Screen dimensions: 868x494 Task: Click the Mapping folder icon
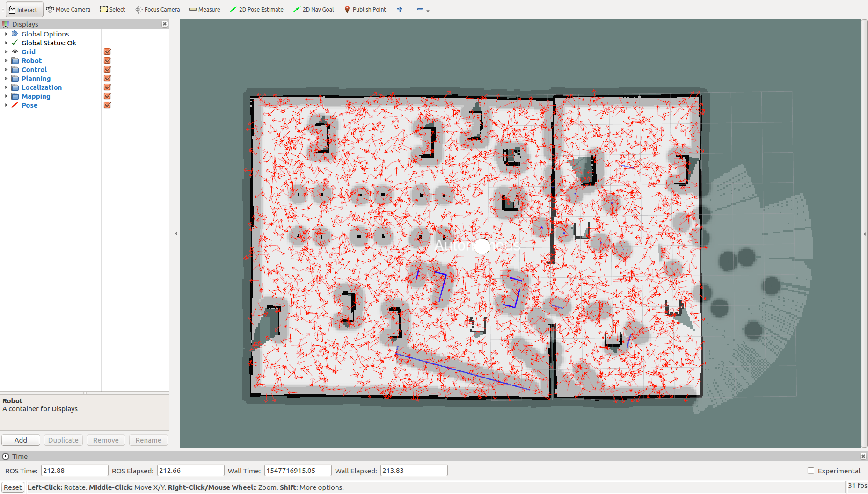pyautogui.click(x=15, y=96)
